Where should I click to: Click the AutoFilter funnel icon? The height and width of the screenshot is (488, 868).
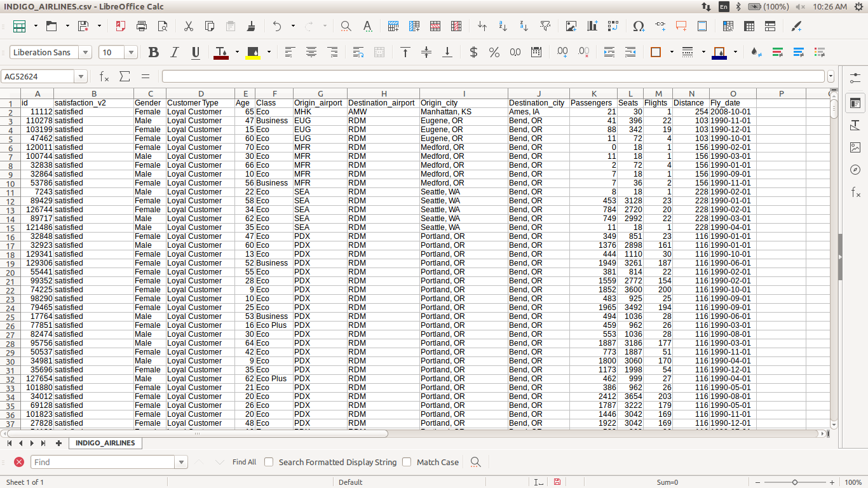(545, 26)
